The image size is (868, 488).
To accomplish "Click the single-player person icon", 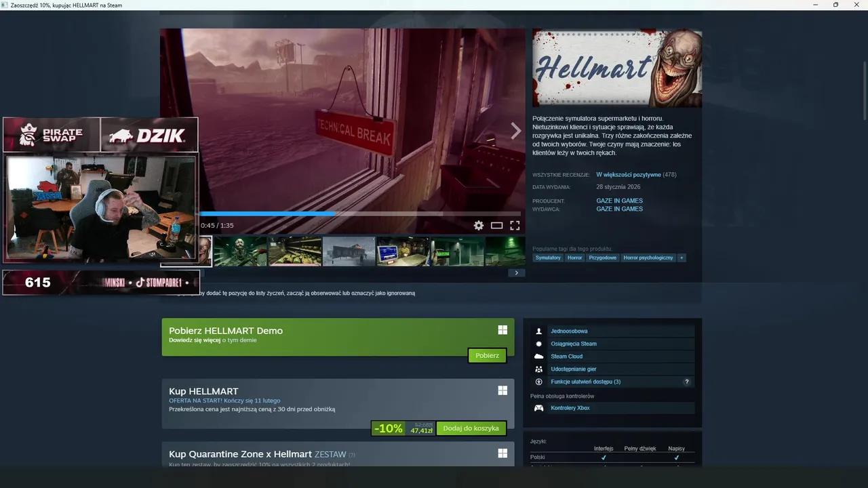I will (539, 331).
